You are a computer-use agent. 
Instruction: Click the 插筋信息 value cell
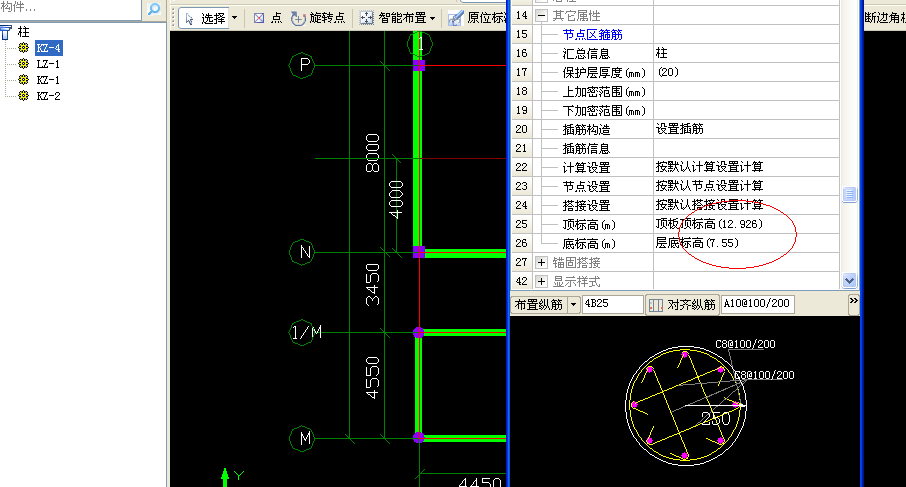(x=746, y=148)
